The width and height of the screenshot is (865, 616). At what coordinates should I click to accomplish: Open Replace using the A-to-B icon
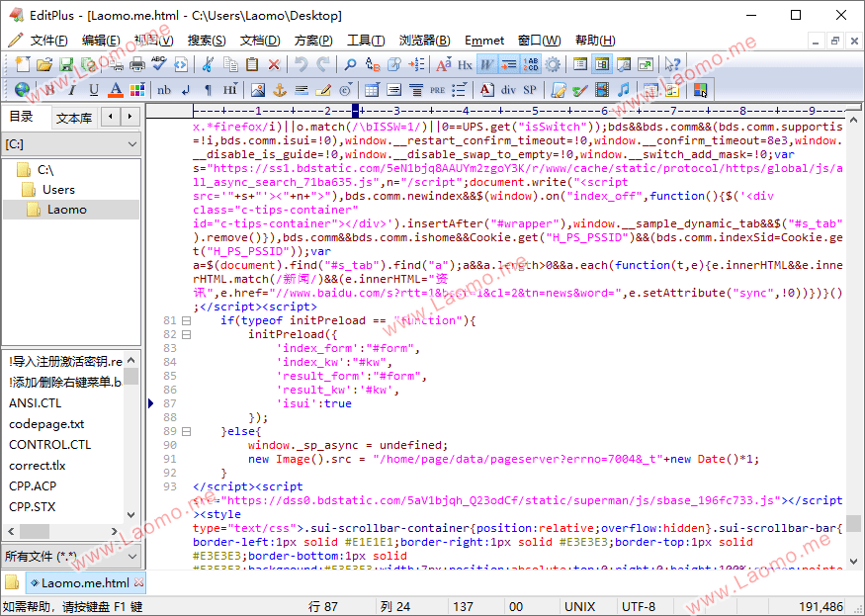coord(373,64)
